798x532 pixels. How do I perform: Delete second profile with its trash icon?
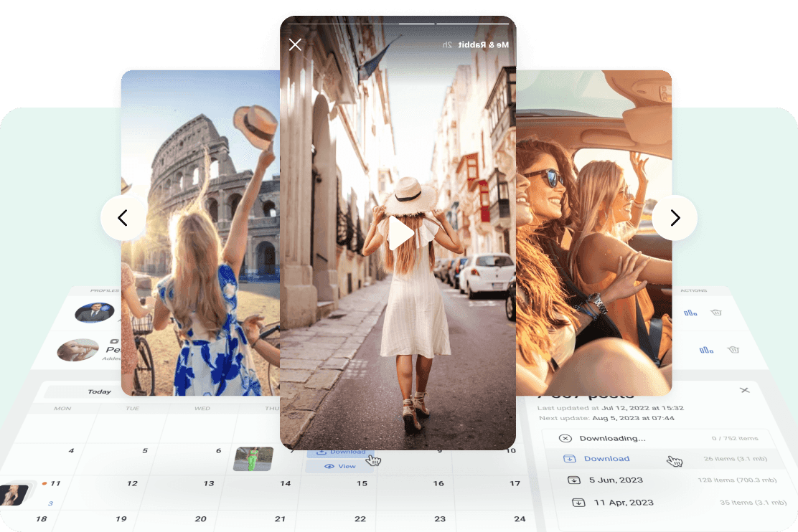coord(733,349)
